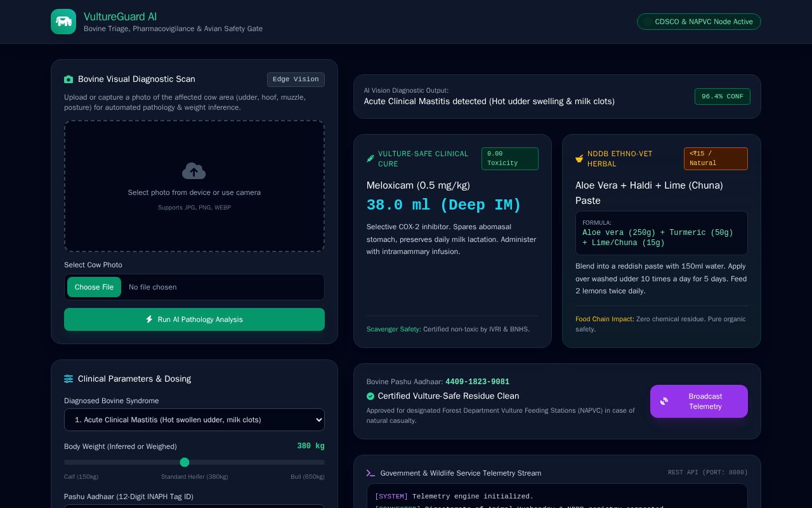Click the Edge Vision badge
This screenshot has width=812, height=508.
pyautogui.click(x=296, y=79)
